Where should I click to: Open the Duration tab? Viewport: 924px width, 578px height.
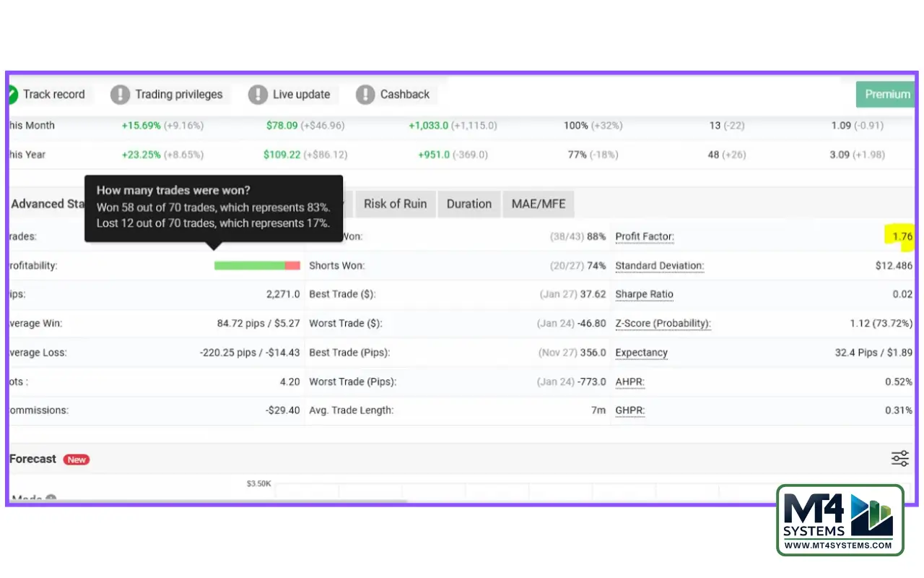click(468, 204)
